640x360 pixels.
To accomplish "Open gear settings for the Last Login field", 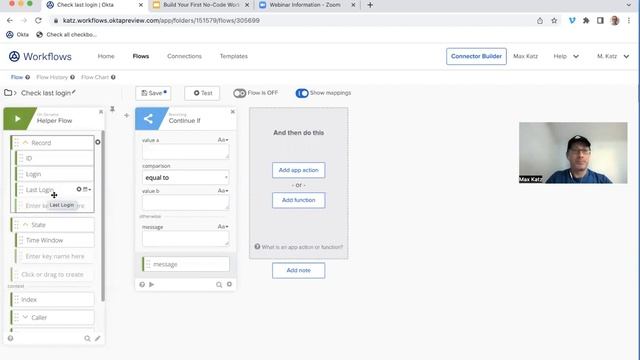I will 79,189.
